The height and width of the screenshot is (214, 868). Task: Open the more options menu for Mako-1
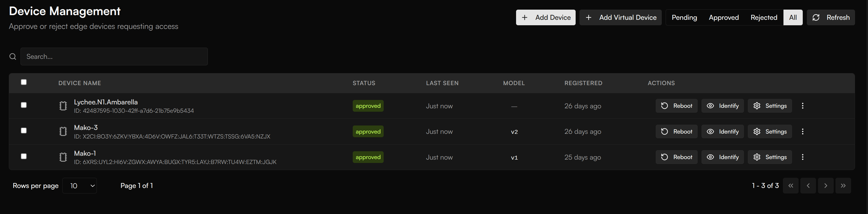[x=803, y=157]
